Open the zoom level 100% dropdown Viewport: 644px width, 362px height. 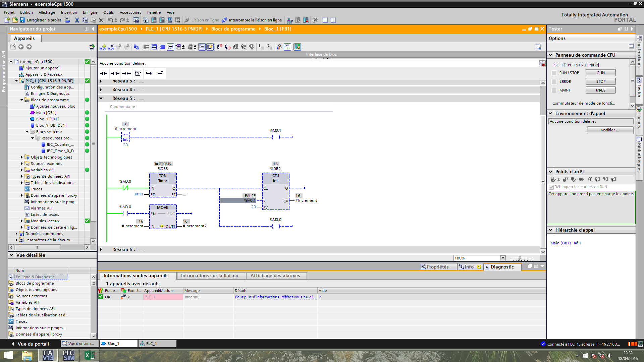[502, 258]
